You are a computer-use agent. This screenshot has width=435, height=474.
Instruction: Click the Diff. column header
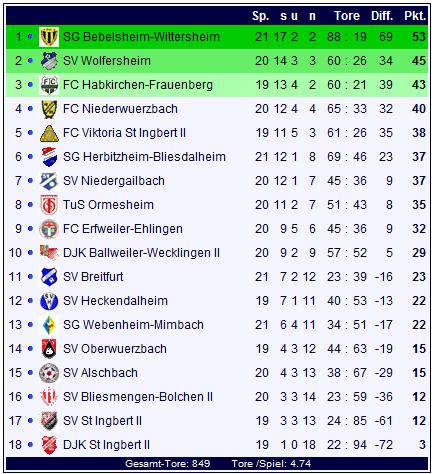pyautogui.click(x=382, y=16)
